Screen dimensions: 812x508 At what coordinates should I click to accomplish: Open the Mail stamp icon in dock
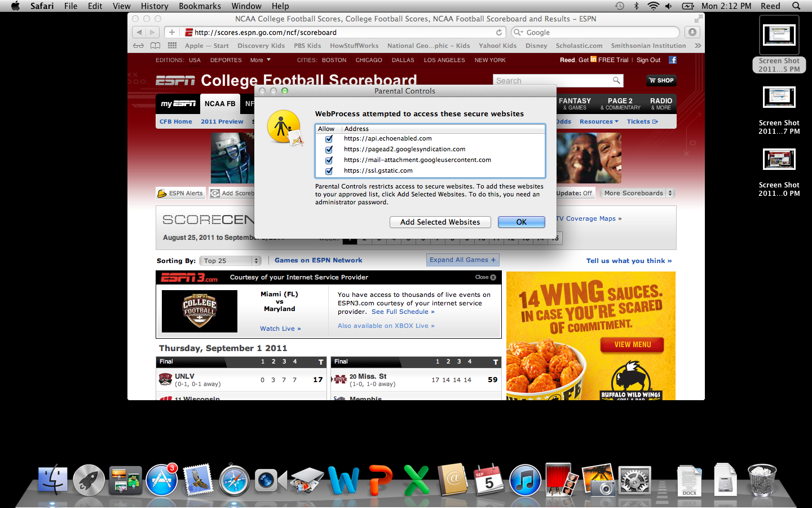coord(198,480)
